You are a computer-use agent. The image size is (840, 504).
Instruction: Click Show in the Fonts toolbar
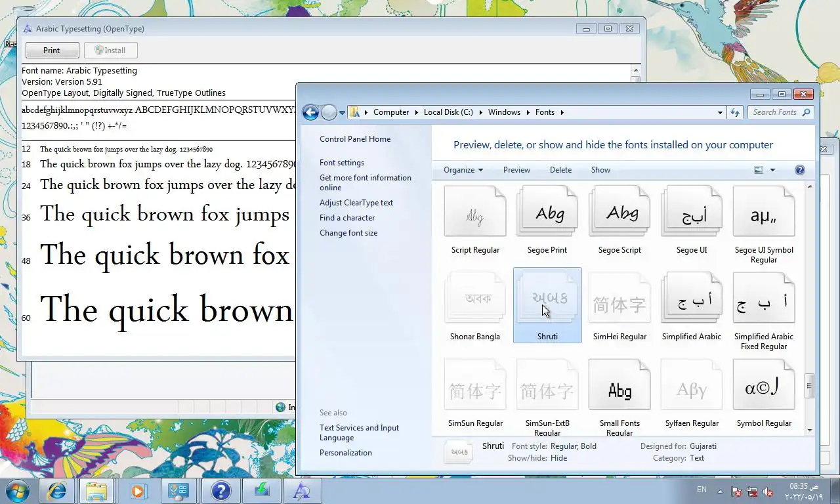[600, 170]
